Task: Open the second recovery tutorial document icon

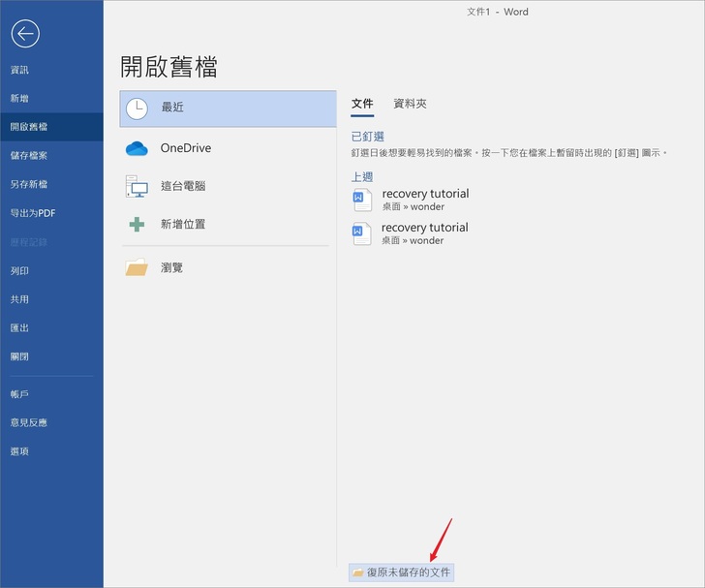Action: 362,233
